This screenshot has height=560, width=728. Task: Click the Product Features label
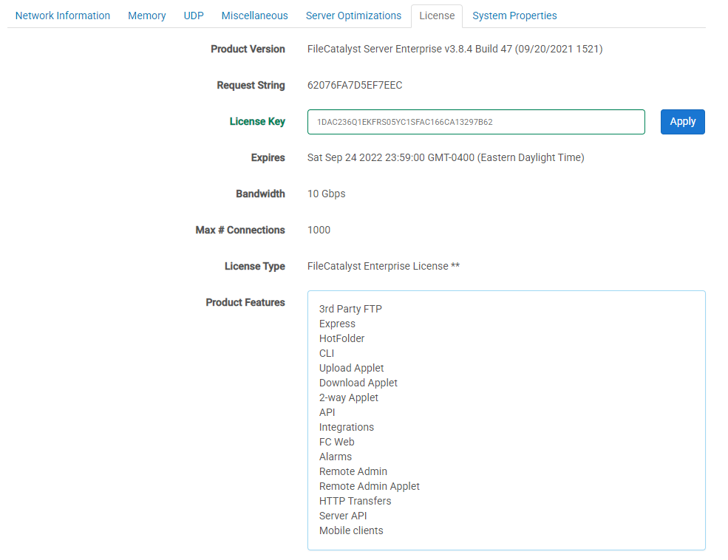pos(245,302)
